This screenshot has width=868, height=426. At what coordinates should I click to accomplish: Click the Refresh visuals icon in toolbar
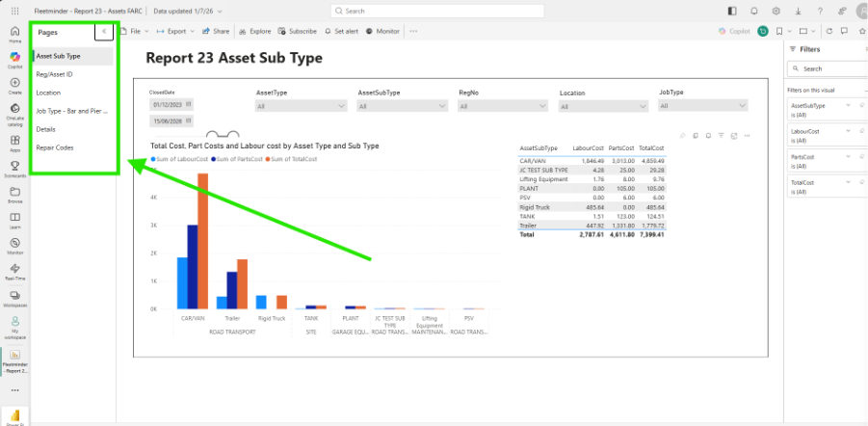click(829, 32)
